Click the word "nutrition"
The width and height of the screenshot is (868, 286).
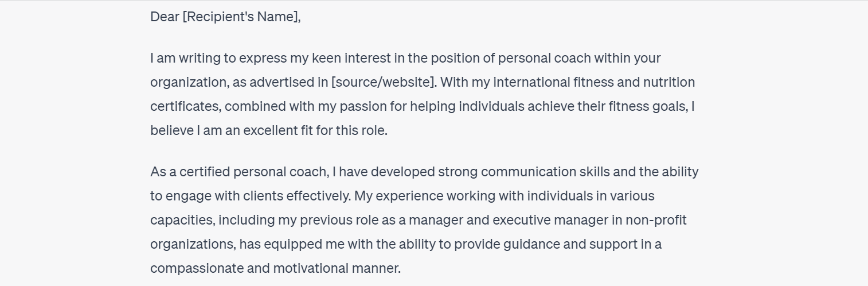click(668, 82)
